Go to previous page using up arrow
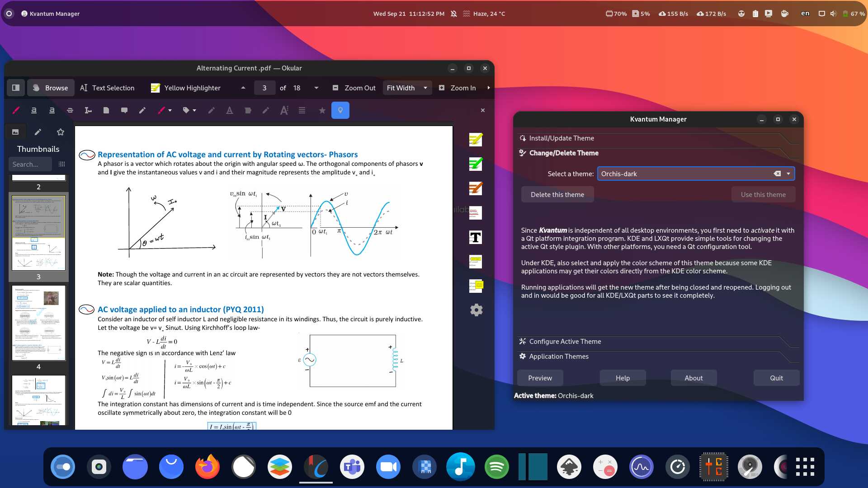This screenshot has height=488, width=868. (x=243, y=88)
